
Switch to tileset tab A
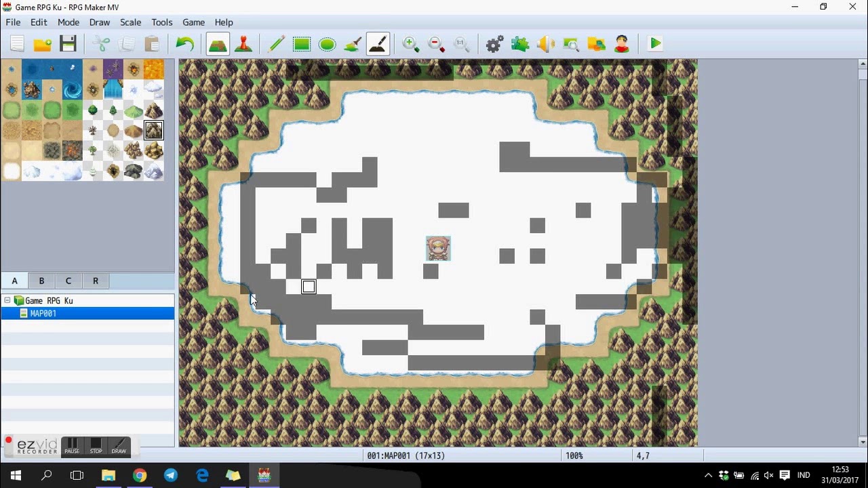[14, 281]
